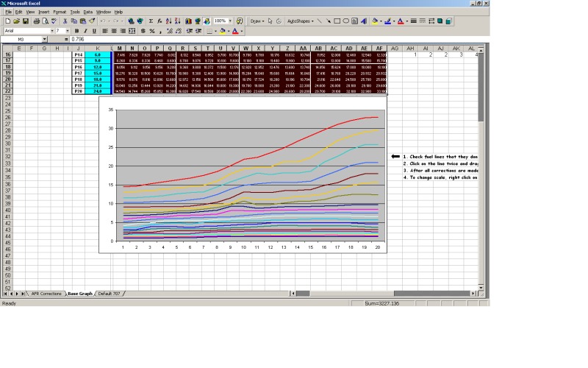Screen dimensions: 588x368
Task: Select the Rectangle drawing tool
Action: click(337, 21)
